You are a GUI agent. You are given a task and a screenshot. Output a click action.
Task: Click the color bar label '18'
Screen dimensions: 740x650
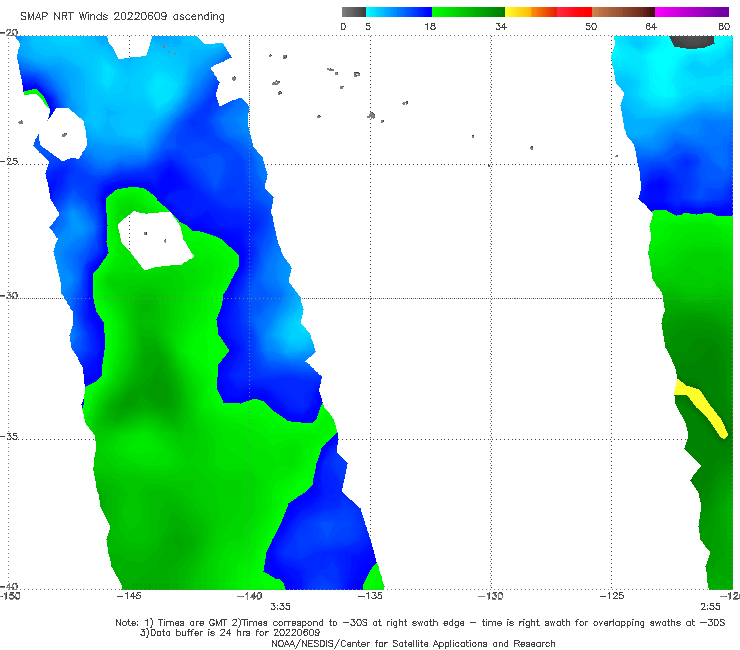coord(430,26)
